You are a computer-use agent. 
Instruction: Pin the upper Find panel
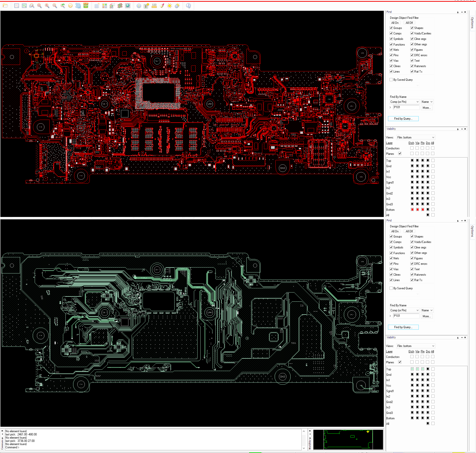pos(458,12)
